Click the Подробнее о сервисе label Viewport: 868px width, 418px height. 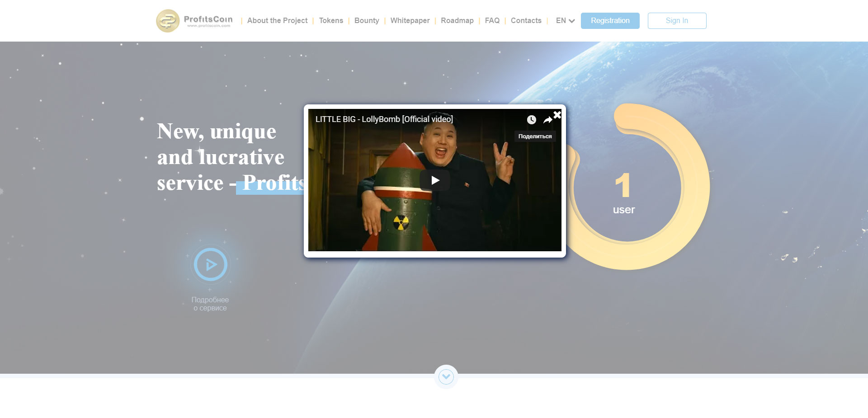coord(210,304)
